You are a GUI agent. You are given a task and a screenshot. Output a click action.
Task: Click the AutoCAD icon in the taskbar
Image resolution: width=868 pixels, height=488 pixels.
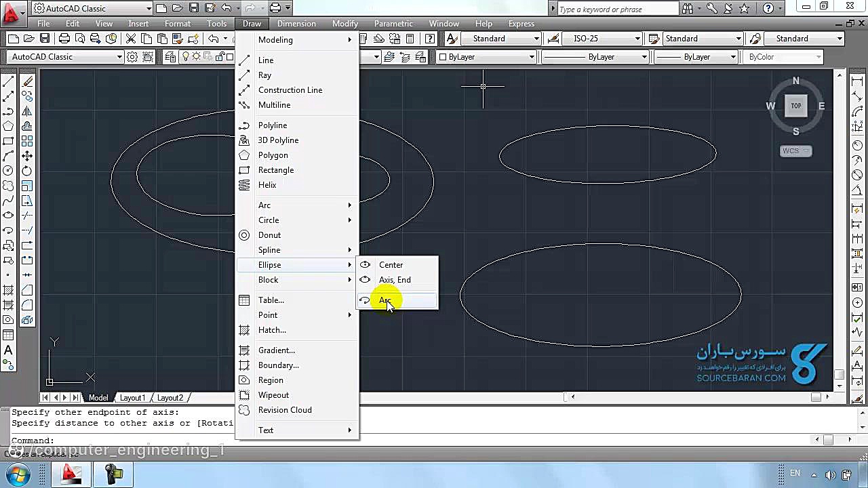click(x=71, y=474)
